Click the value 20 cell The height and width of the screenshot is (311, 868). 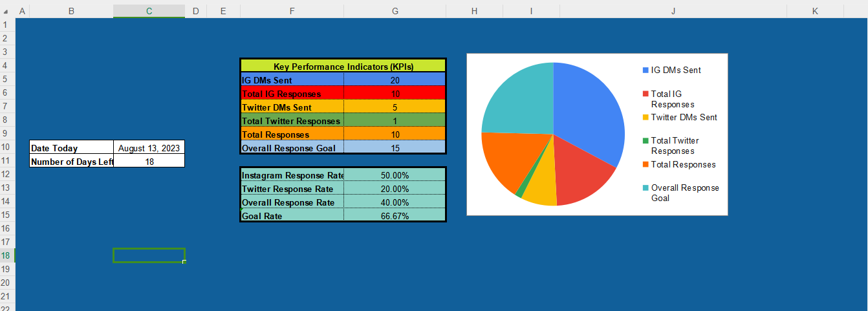pos(395,80)
